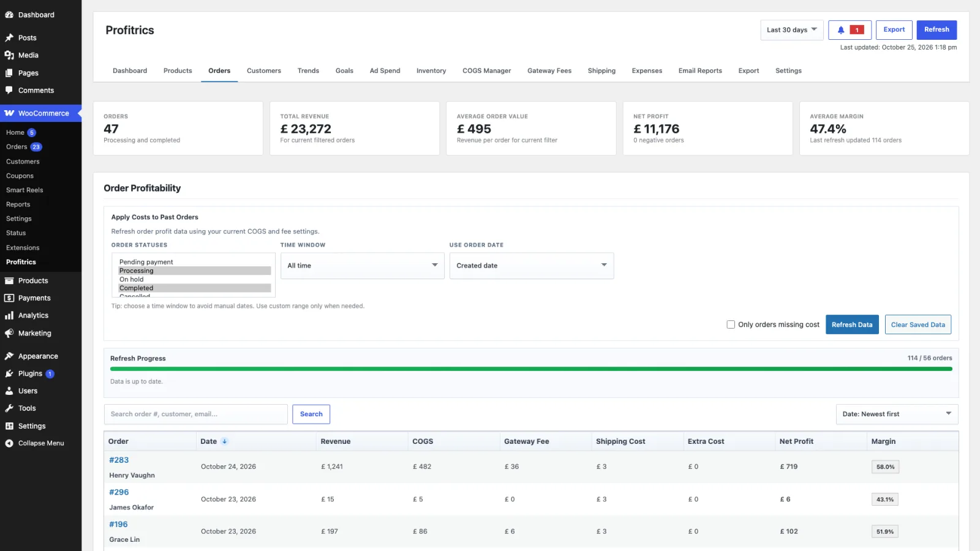Switch to the COGS Manager tab
This screenshot has width=980, height=551.
[x=486, y=71]
